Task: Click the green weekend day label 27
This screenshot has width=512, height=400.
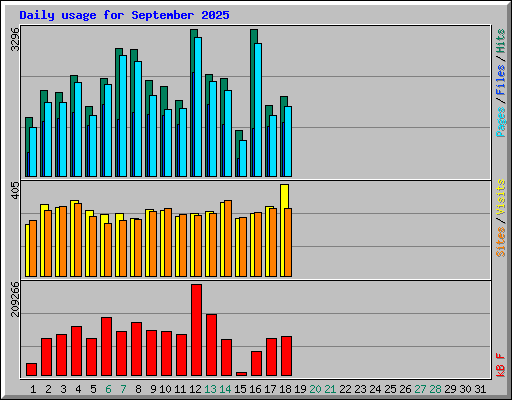Action: [420, 389]
